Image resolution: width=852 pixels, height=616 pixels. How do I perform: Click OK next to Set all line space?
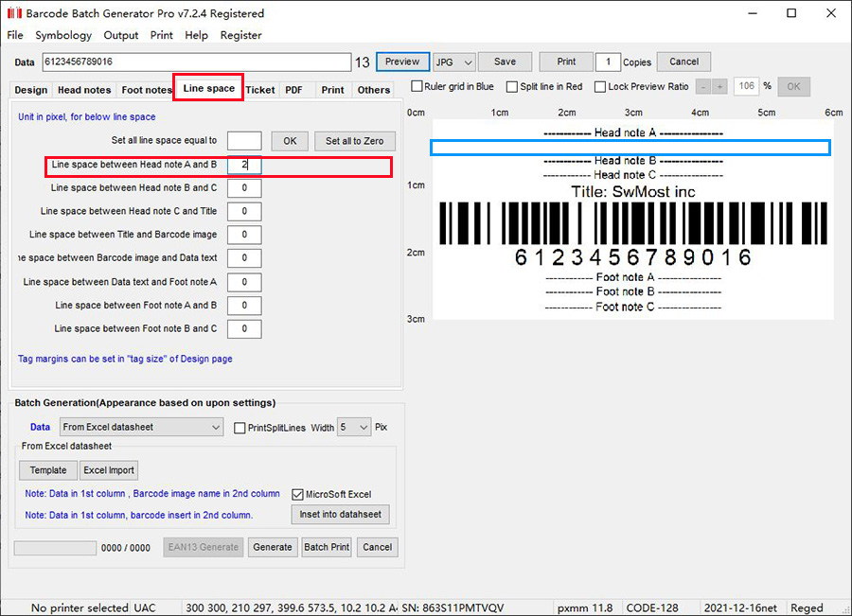[x=291, y=141]
